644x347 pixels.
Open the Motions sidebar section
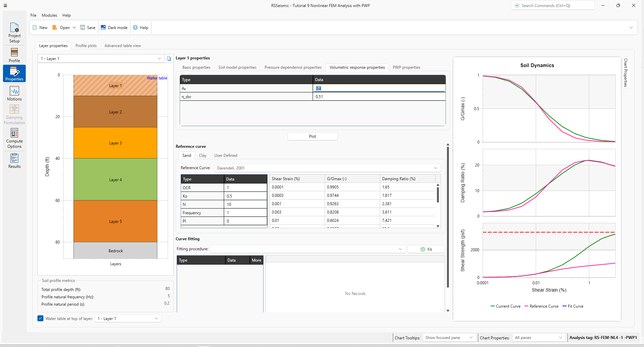pos(14,93)
